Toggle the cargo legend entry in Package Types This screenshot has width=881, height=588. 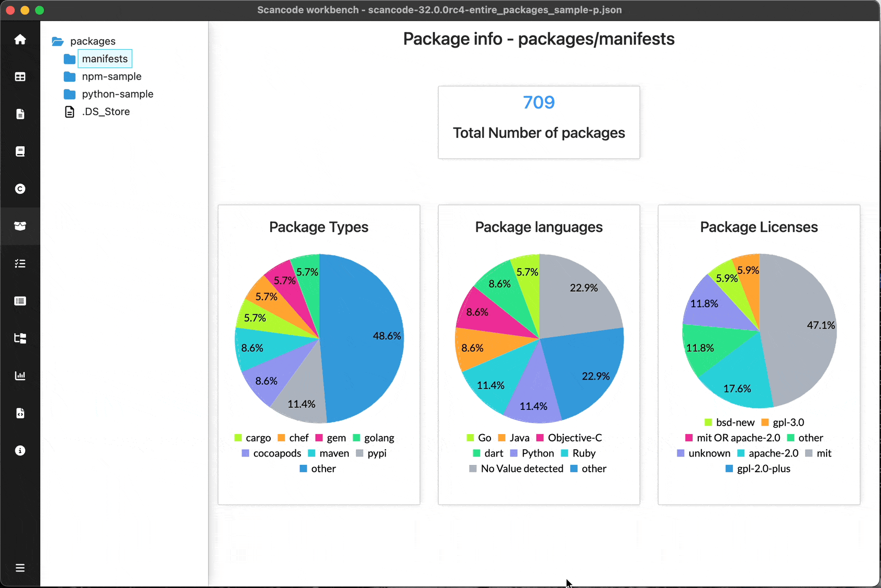coord(252,438)
